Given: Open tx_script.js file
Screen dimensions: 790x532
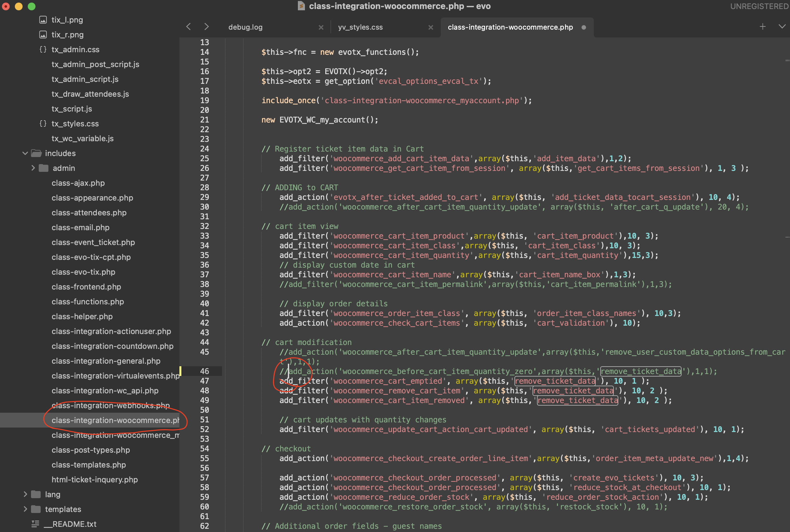Looking at the screenshot, I should click(72, 109).
